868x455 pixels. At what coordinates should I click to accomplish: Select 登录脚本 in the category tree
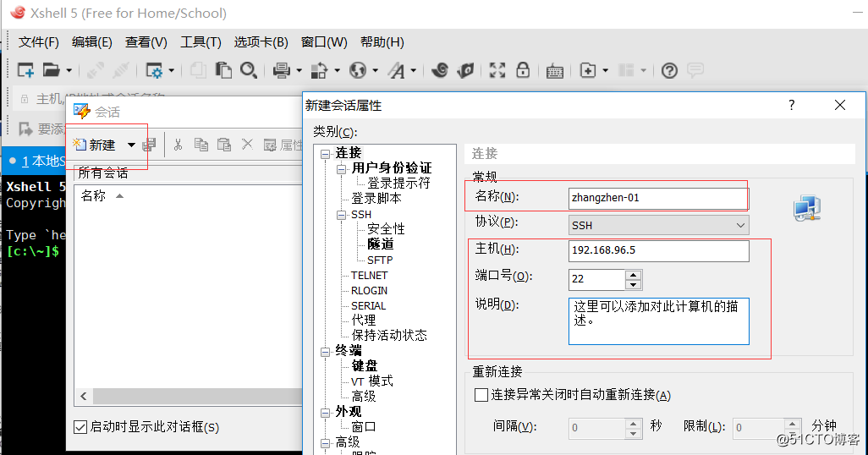click(376, 198)
